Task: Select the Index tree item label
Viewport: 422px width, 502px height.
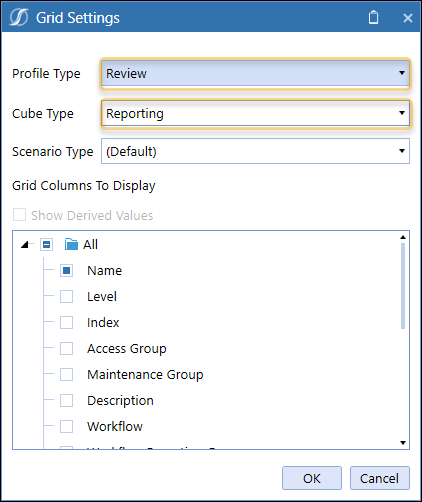Action: tap(103, 323)
